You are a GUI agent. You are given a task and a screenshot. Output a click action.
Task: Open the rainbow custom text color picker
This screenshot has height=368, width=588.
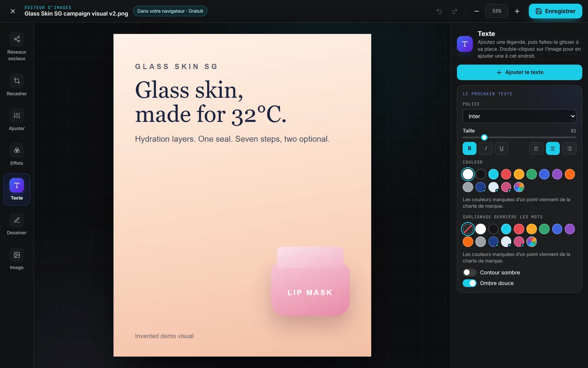[519, 187]
